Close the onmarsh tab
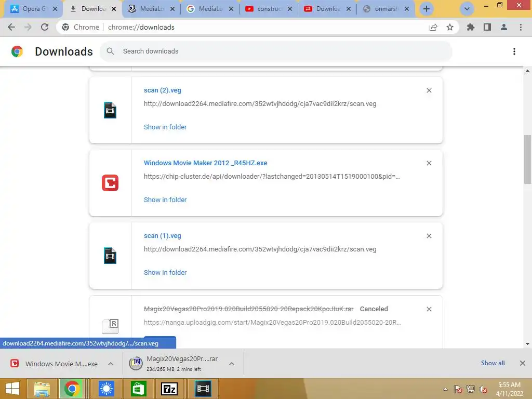Viewport: 532px width, 399px height. [x=407, y=9]
